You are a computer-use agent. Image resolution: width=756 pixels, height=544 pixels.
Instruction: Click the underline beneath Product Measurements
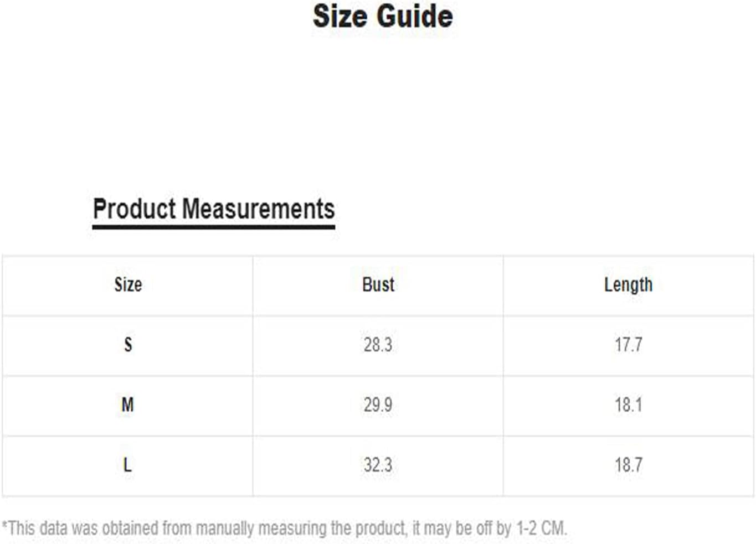coord(214,226)
